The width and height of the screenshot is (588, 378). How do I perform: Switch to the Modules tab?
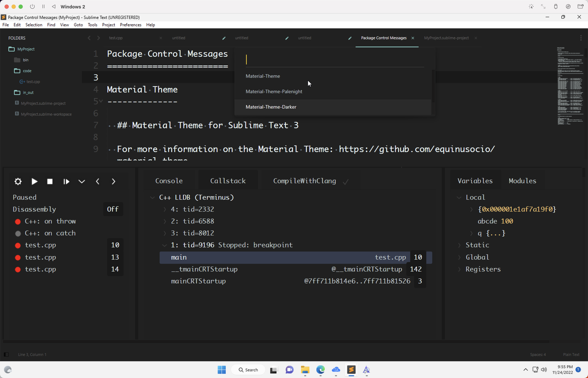pos(523,181)
